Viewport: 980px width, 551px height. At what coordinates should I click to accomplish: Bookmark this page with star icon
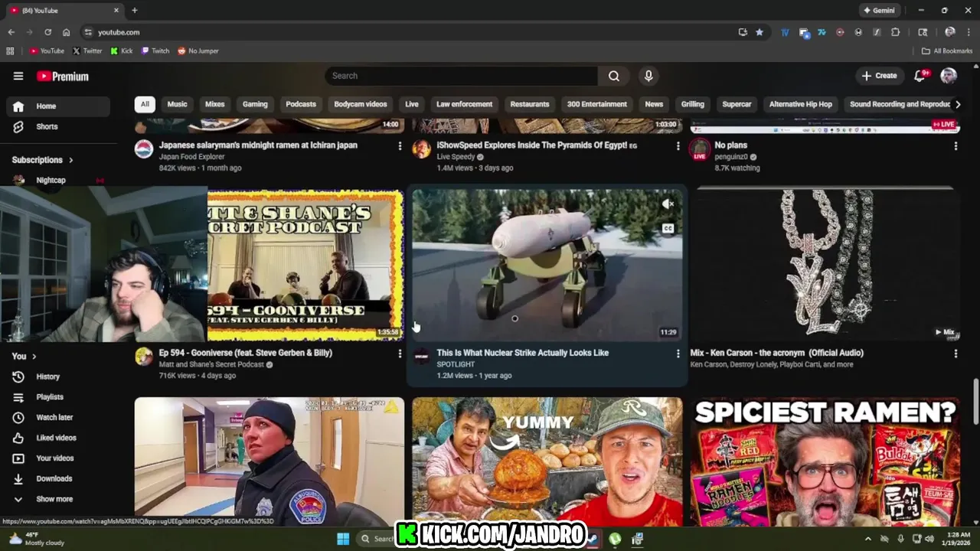pos(759,32)
